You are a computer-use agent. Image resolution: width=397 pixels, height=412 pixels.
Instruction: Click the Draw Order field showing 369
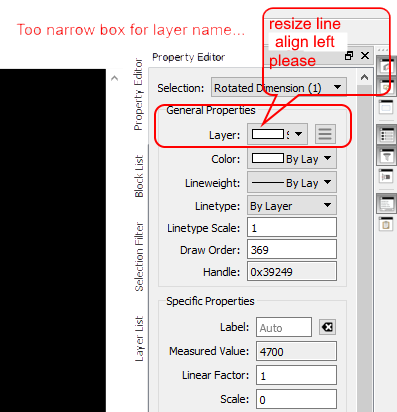(x=292, y=249)
